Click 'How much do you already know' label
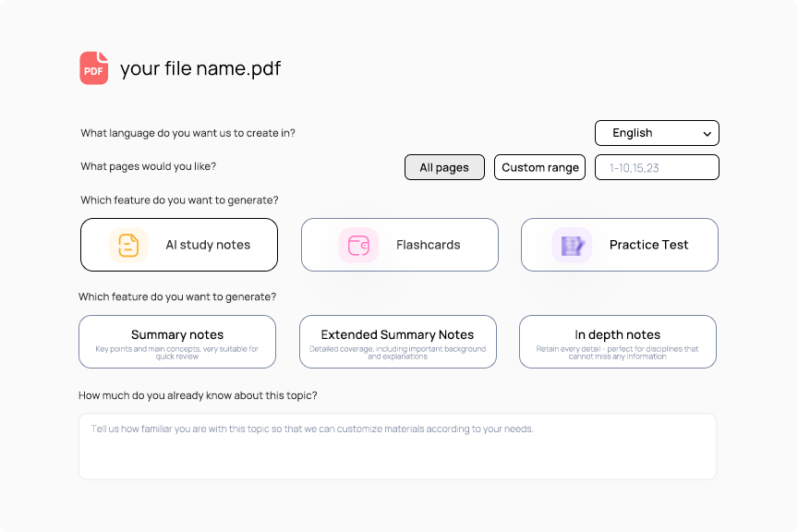 [x=198, y=395]
